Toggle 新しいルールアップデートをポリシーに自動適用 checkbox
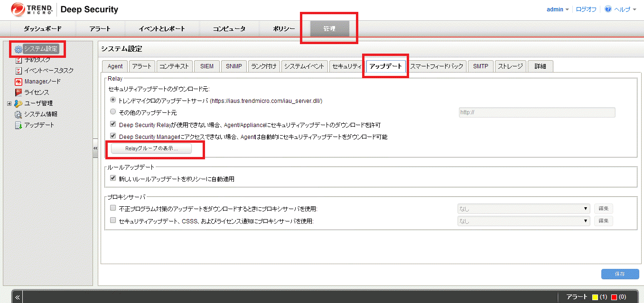This screenshot has height=303, width=644. (x=113, y=178)
